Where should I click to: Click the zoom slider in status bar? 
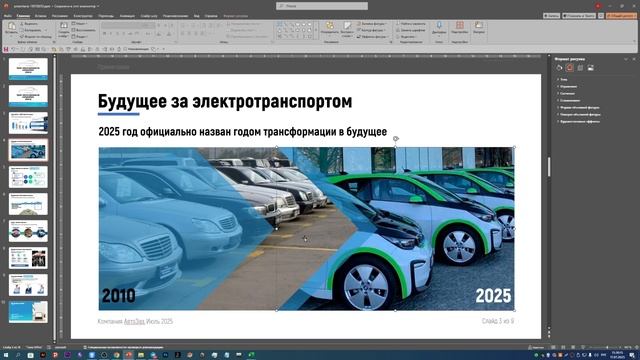(x=607, y=347)
